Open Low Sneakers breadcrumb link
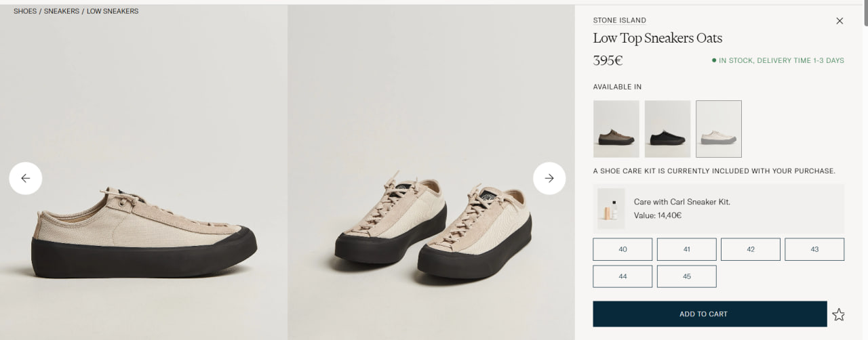868x340 pixels. [113, 12]
